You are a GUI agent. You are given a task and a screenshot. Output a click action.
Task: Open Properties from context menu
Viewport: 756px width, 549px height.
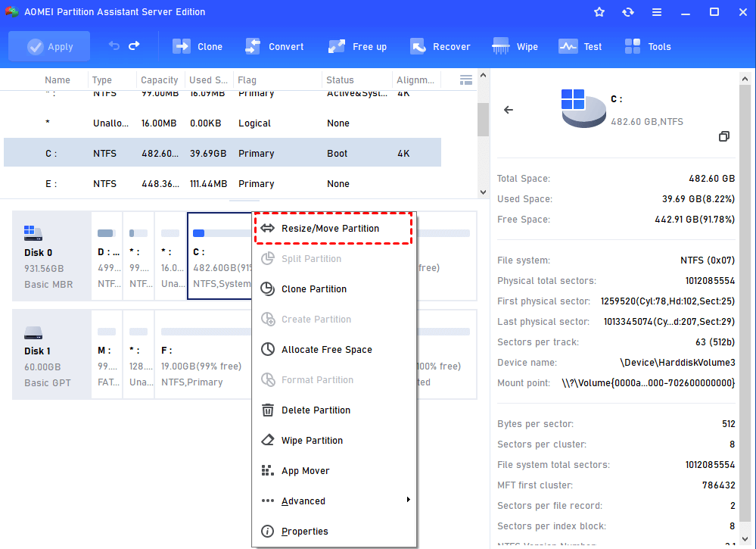click(x=334, y=531)
